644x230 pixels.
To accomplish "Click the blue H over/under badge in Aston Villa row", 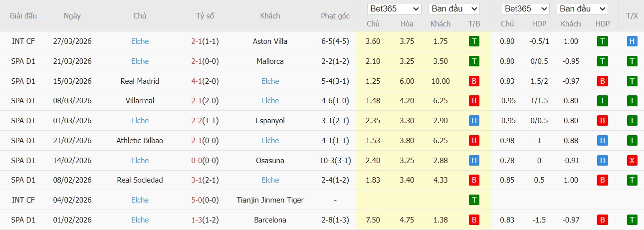I will [632, 41].
